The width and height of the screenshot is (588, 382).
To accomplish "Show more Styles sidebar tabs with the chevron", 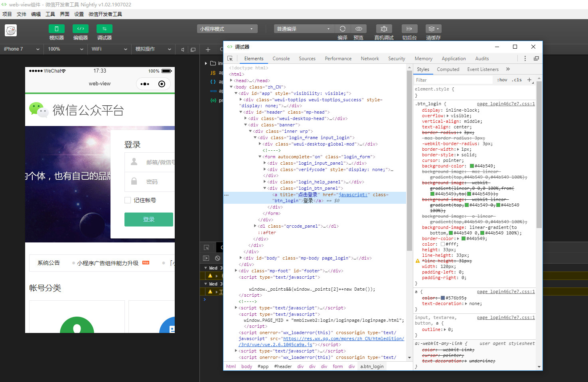I will [508, 69].
